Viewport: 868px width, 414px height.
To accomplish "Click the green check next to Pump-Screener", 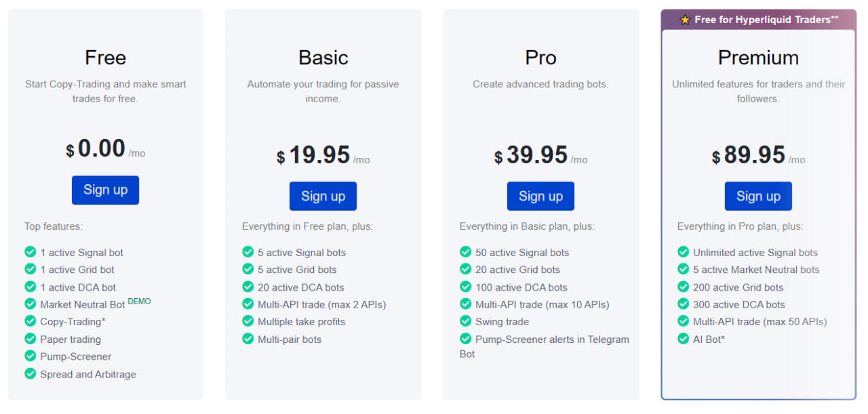I will (x=31, y=356).
